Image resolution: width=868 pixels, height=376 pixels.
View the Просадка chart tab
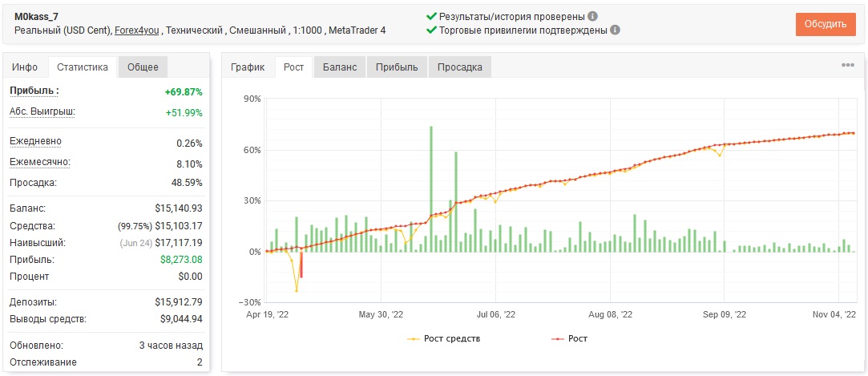point(459,67)
